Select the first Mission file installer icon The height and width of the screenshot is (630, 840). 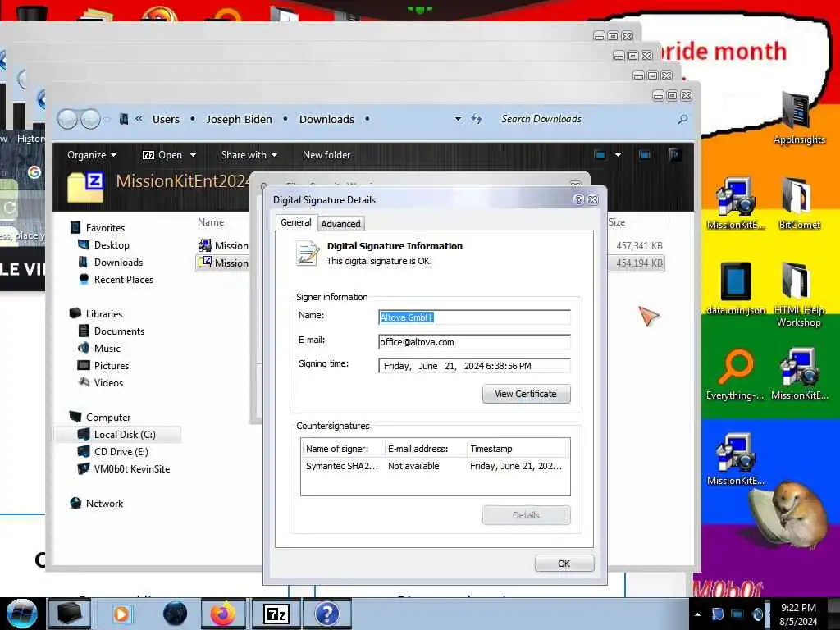click(x=204, y=245)
